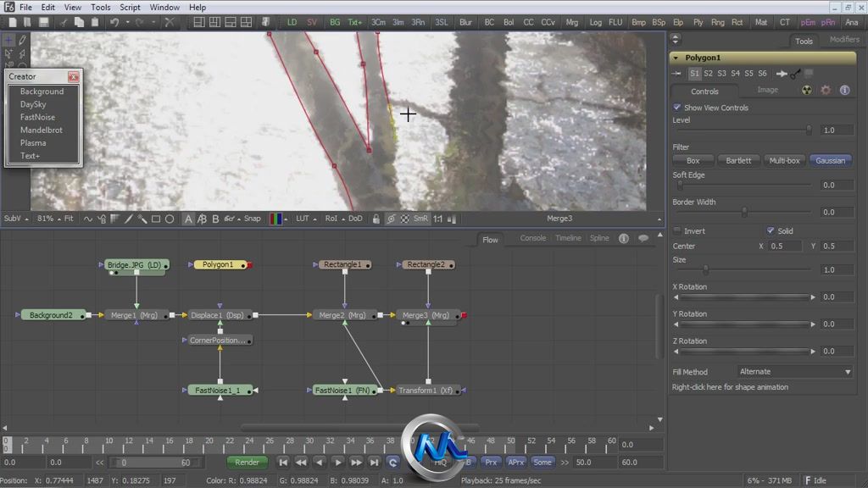Select the Gaussian filter button
The height and width of the screenshot is (488, 868).
[831, 160]
